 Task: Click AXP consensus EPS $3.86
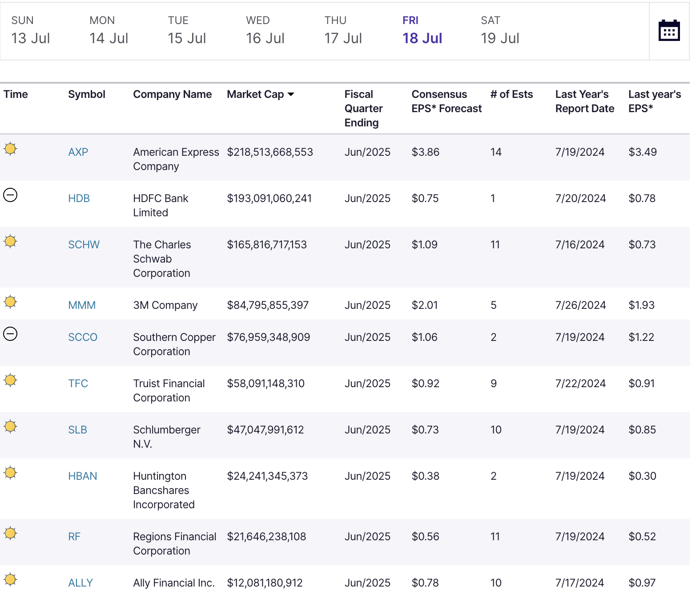tap(426, 152)
